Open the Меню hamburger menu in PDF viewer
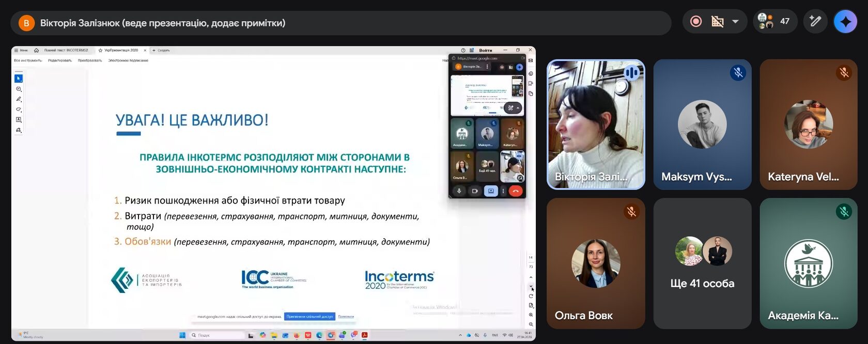868x344 pixels. (21, 50)
